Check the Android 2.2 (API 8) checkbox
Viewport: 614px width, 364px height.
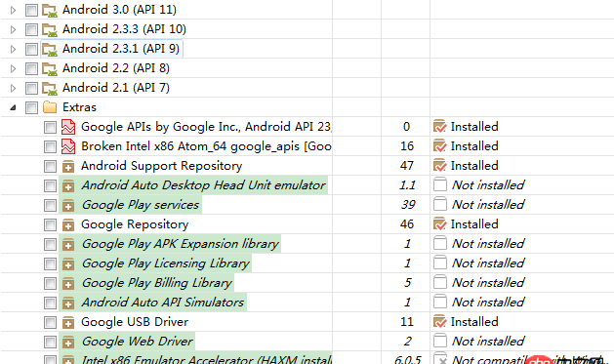[31, 68]
